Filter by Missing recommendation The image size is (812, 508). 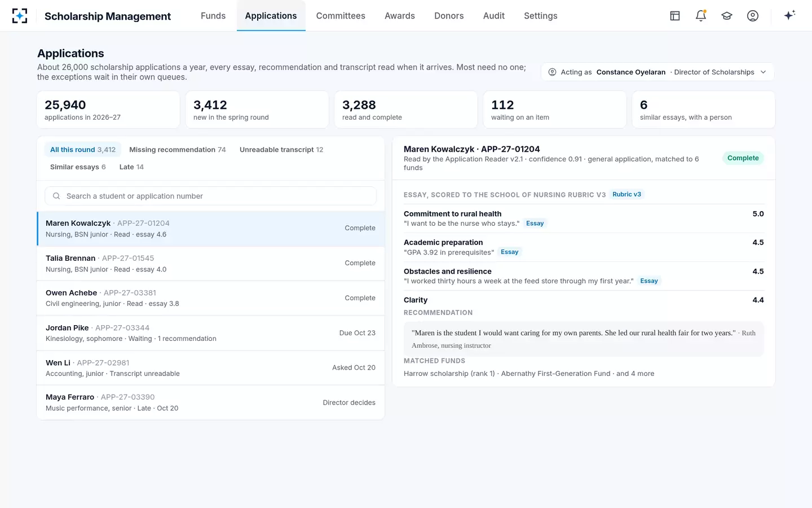[x=178, y=150]
